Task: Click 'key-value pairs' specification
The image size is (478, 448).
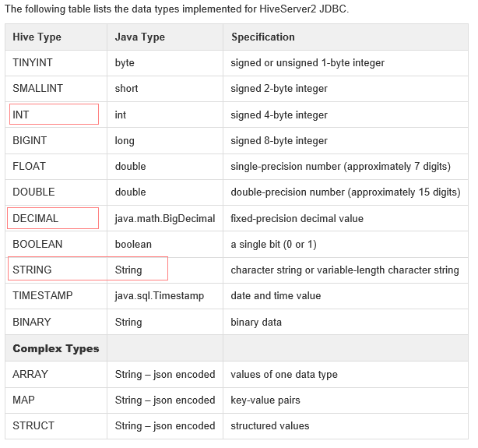Action: click(x=265, y=400)
